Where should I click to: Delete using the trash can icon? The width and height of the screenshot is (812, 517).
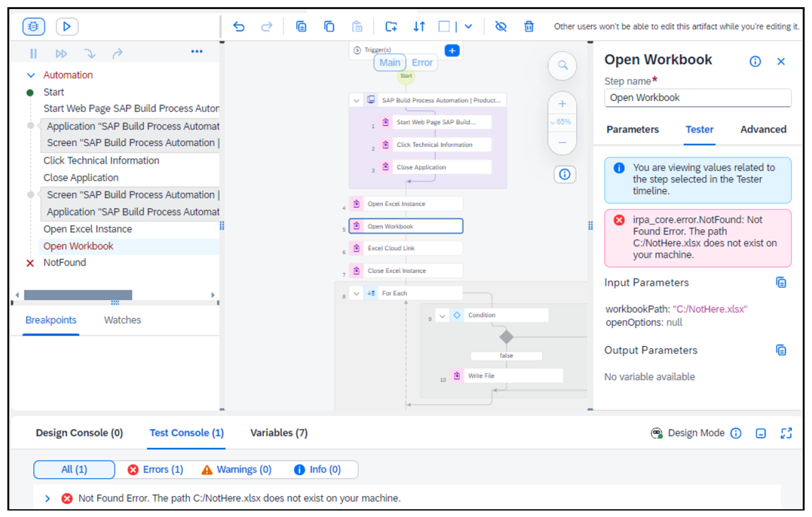pos(529,27)
